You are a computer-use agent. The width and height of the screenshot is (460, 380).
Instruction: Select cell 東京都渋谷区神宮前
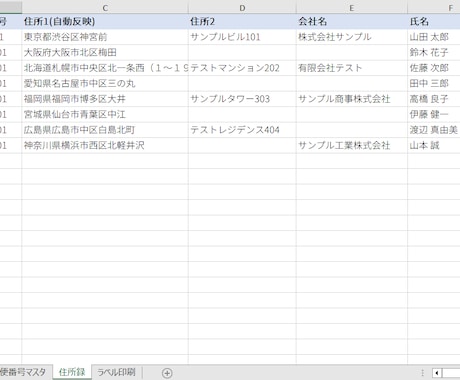click(105, 37)
